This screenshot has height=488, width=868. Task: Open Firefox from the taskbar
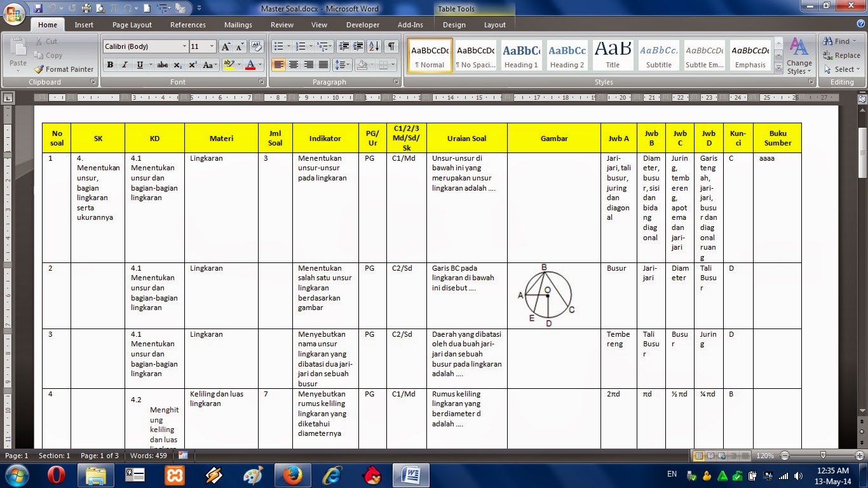point(293,475)
